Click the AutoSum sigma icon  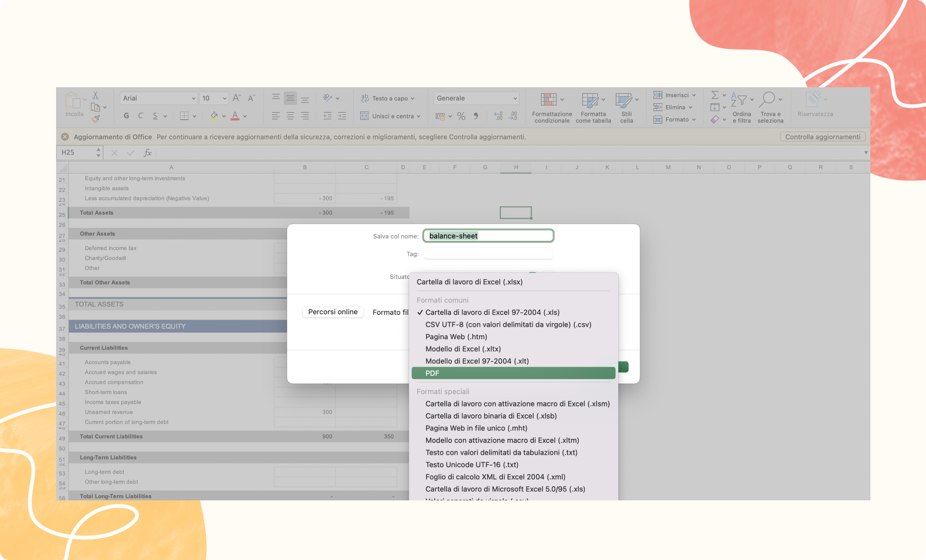point(715,95)
